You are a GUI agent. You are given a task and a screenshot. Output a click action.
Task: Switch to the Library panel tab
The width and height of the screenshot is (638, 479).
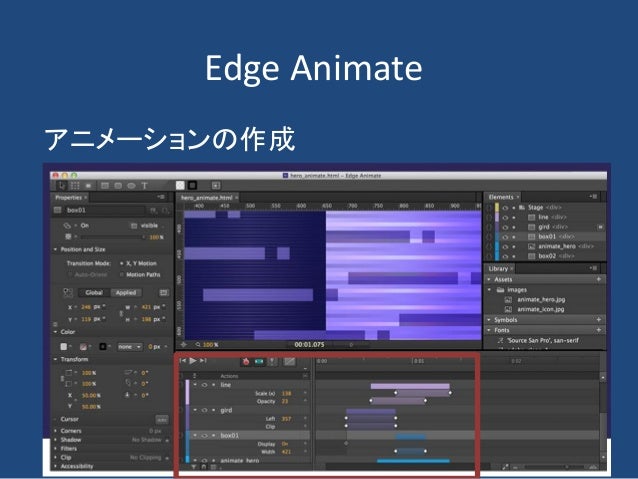[498, 269]
